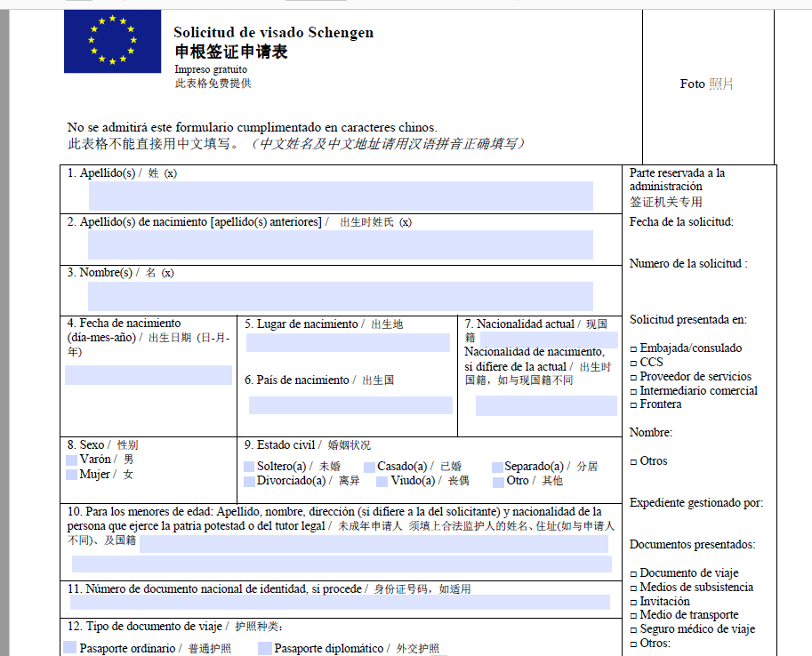Check the Casado(a) civil status box
This screenshot has height=656, width=812.
point(369,467)
